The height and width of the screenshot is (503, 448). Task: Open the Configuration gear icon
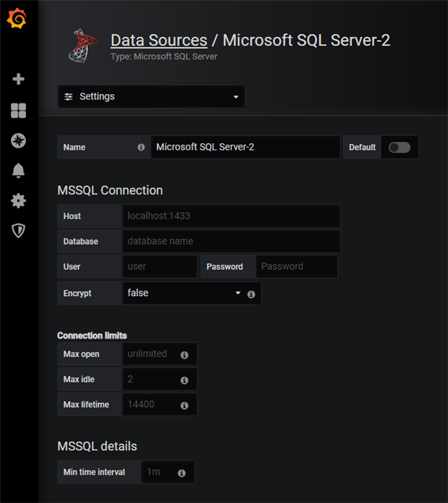click(19, 200)
